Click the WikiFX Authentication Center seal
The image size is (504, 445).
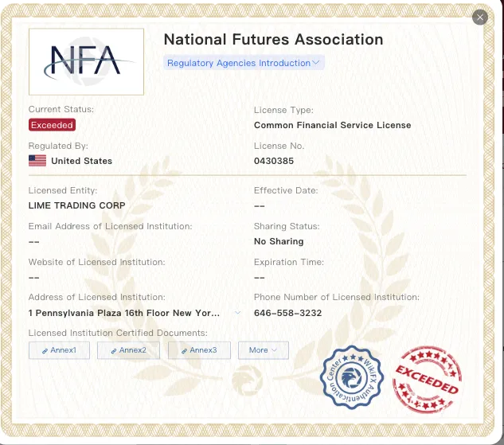pyautogui.click(x=352, y=377)
